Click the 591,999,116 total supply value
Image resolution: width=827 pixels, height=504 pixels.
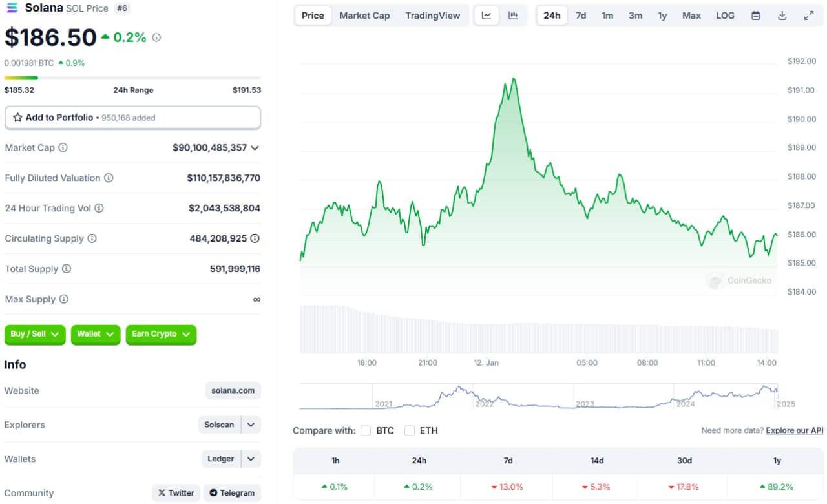click(x=235, y=269)
